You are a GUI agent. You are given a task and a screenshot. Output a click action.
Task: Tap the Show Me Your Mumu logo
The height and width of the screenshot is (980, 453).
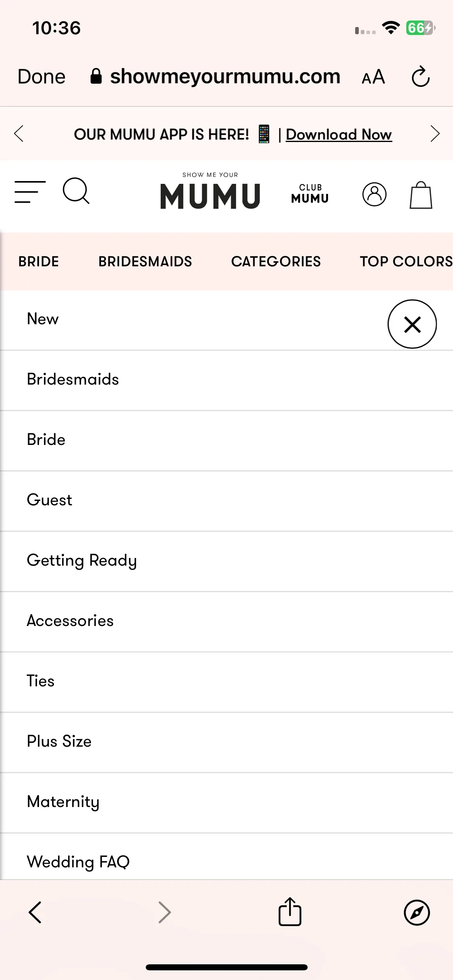pyautogui.click(x=210, y=191)
